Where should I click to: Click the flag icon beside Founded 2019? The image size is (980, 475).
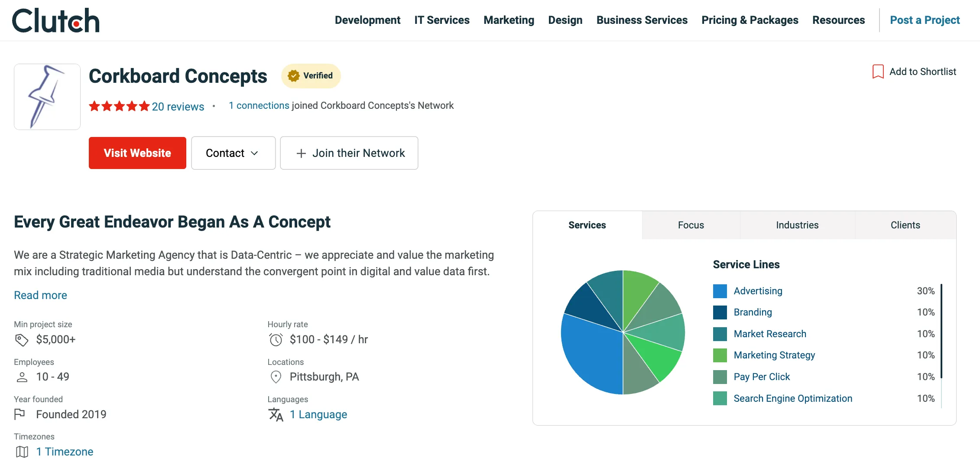(x=21, y=414)
